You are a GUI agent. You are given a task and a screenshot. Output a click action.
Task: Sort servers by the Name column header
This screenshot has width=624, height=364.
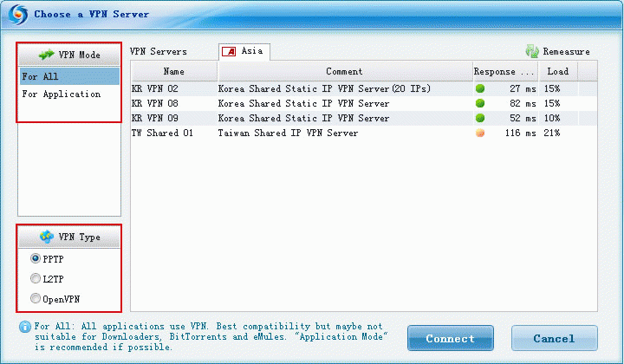[174, 72]
